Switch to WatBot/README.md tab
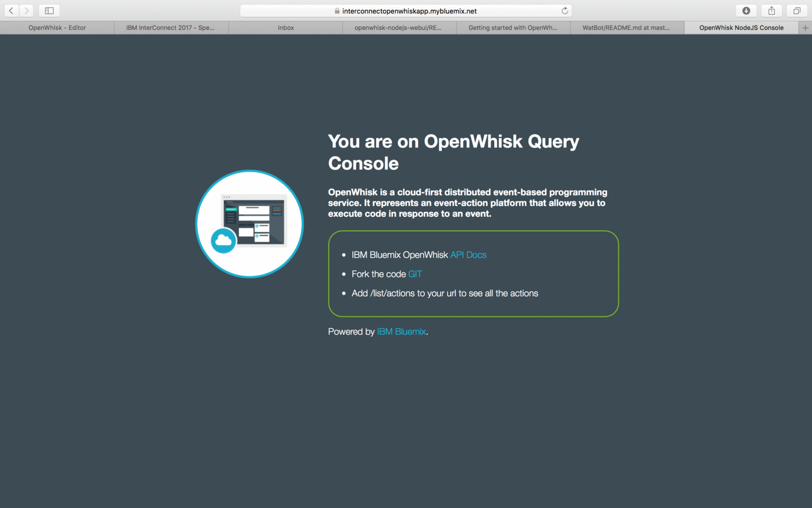The image size is (812, 508). coord(627,28)
